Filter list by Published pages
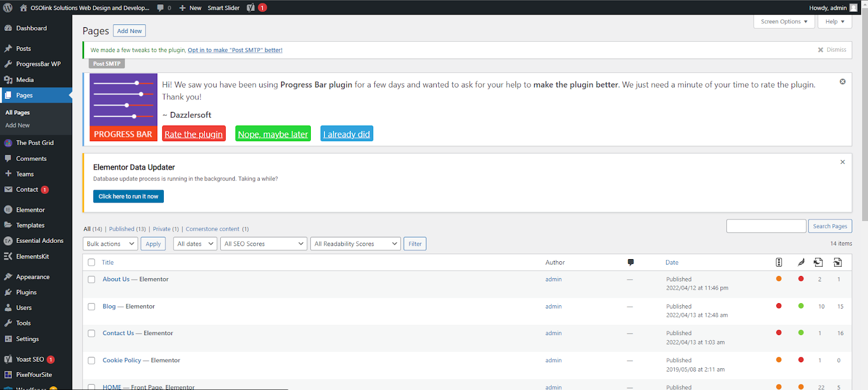This screenshot has width=868, height=390. click(x=127, y=229)
